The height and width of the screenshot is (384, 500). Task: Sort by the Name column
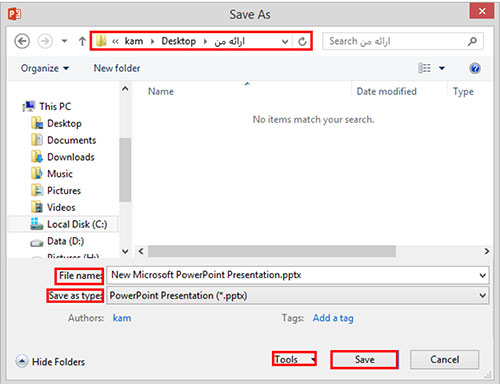tap(161, 91)
